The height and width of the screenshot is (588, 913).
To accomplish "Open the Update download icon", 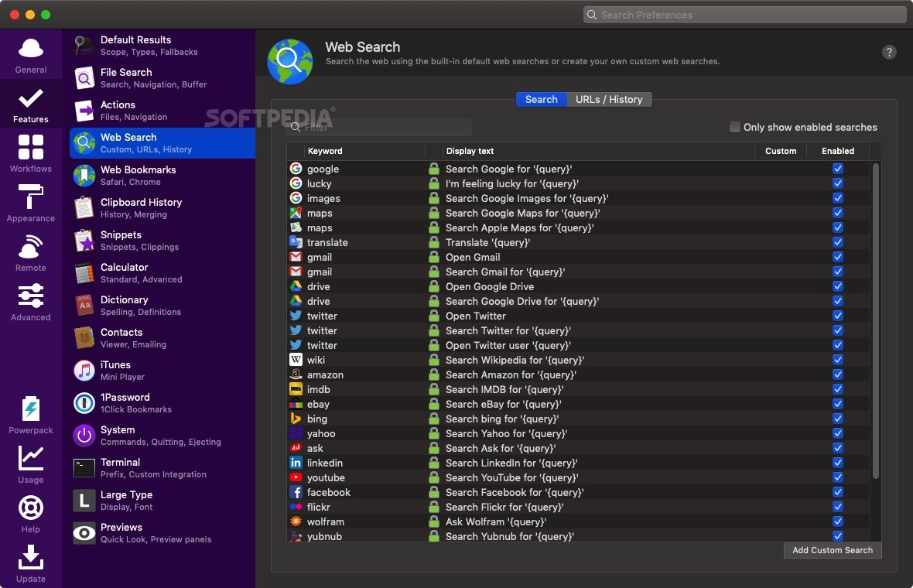I will (30, 557).
